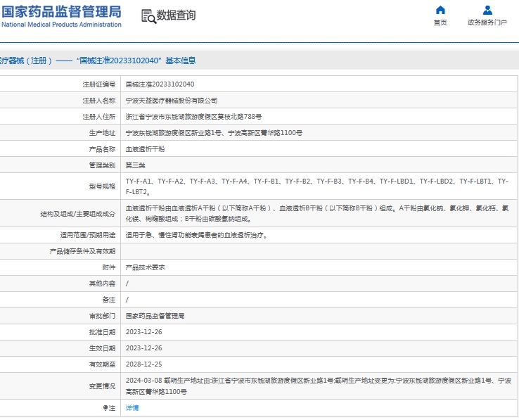
Task: Click the 管理类别 row label
Action: pyautogui.click(x=102, y=165)
